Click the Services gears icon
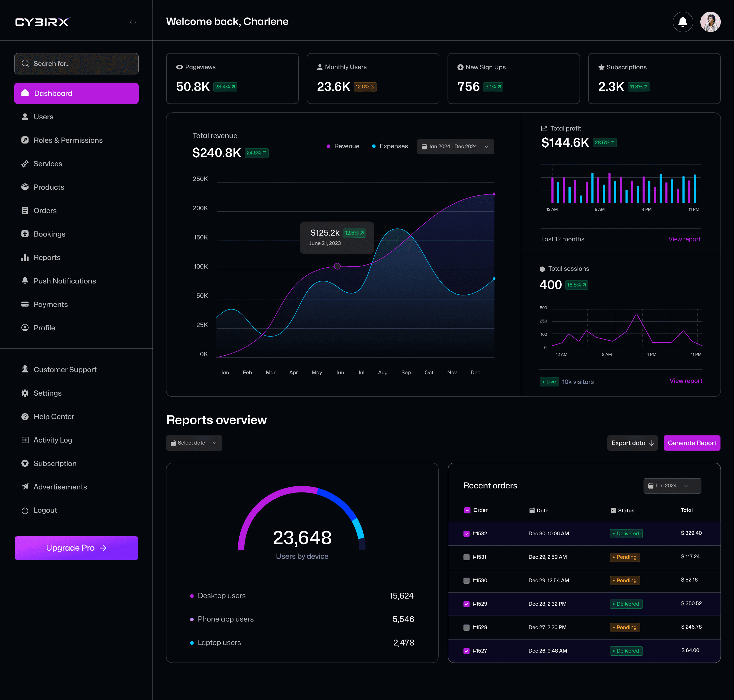Viewport: 734px width, 700px height. [25, 164]
